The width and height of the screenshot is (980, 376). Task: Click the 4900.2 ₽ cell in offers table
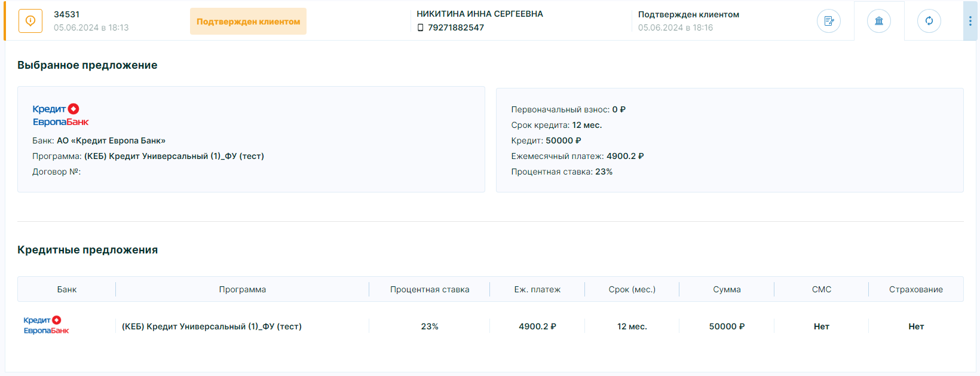click(x=537, y=326)
